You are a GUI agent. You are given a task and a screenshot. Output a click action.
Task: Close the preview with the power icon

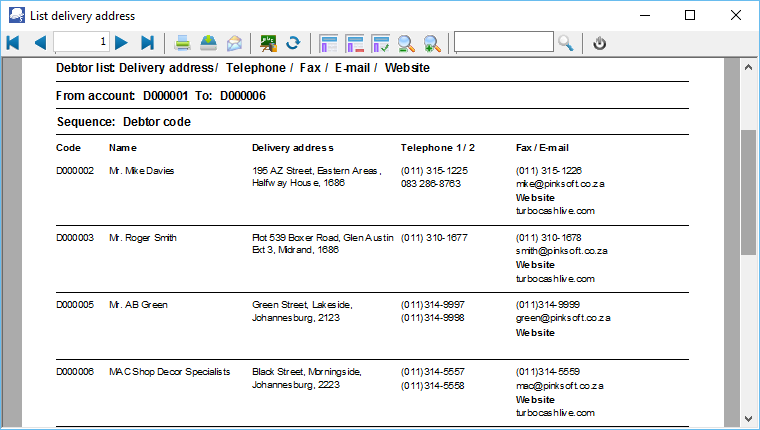tap(599, 42)
